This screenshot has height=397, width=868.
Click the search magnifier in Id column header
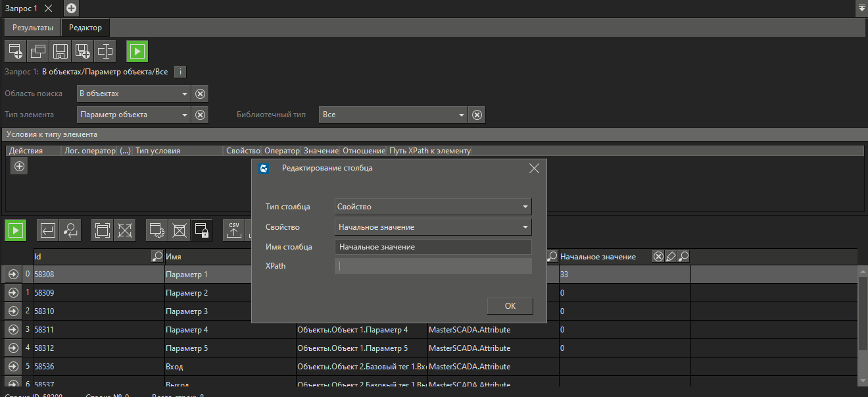(x=157, y=257)
